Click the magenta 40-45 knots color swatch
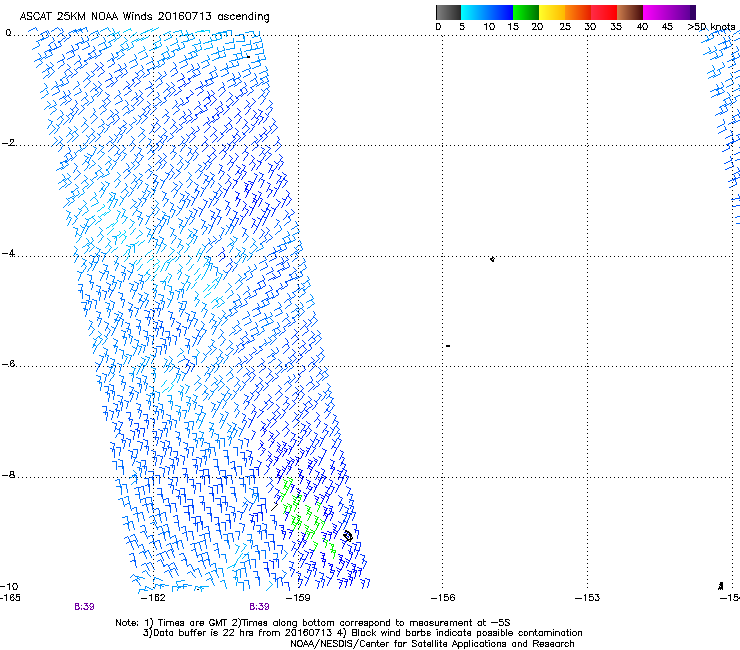Image resolution: width=740 pixels, height=650 pixels. point(656,12)
